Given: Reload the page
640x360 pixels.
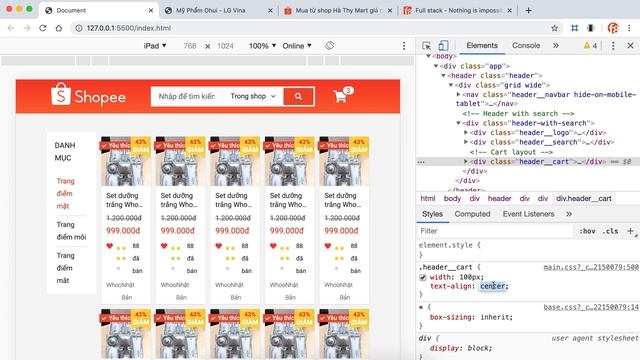Looking at the screenshot, I should pyautogui.click(x=43, y=28).
